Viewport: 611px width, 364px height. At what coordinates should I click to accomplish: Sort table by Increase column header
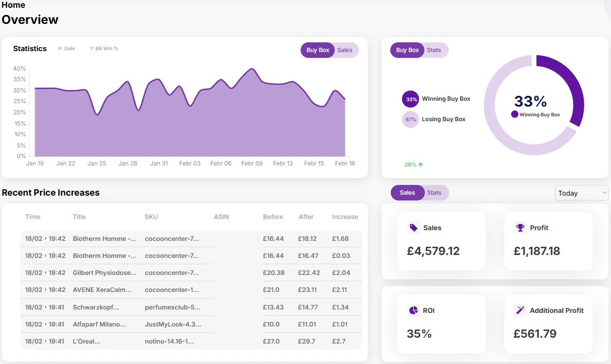(x=344, y=217)
